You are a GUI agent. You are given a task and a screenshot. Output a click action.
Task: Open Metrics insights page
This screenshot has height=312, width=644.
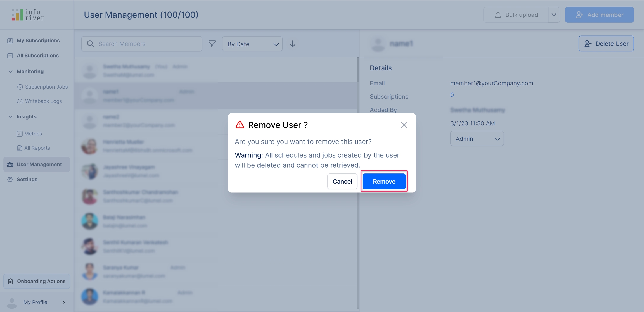click(33, 134)
